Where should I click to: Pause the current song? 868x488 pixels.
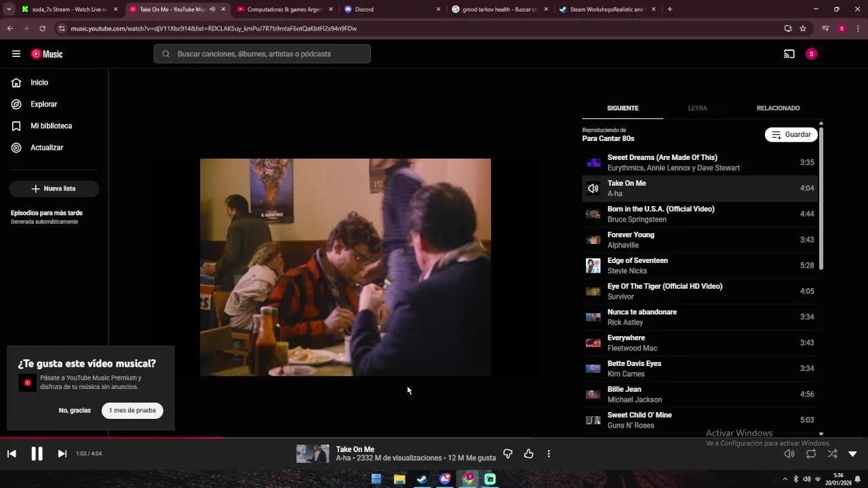point(37,454)
